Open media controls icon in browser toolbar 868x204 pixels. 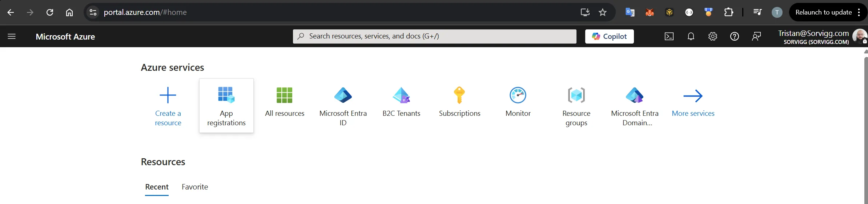coord(758,12)
